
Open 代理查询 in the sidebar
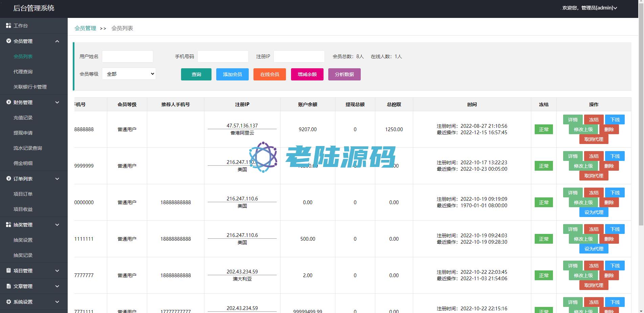coord(23,72)
